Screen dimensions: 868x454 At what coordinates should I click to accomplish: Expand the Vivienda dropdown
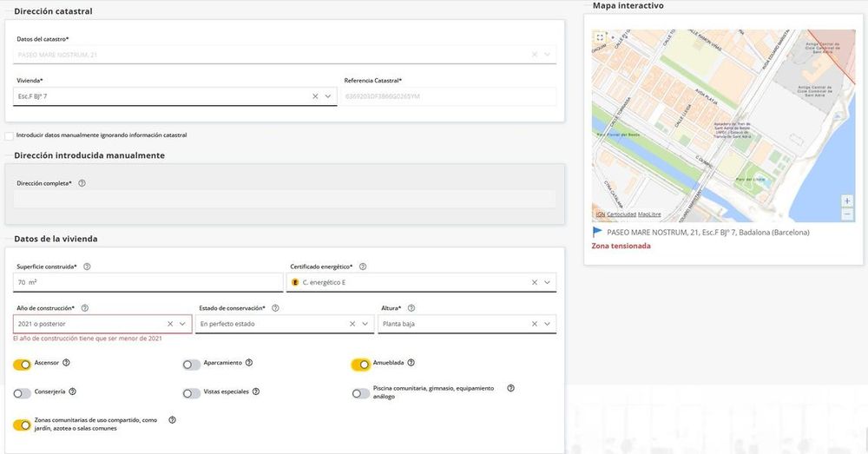[329, 96]
